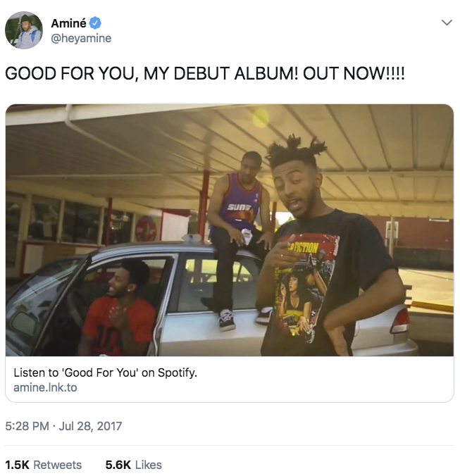Image resolution: width=460 pixels, height=476 pixels.
Task: Open the amine.lnk.to domain link
Action: (x=45, y=387)
